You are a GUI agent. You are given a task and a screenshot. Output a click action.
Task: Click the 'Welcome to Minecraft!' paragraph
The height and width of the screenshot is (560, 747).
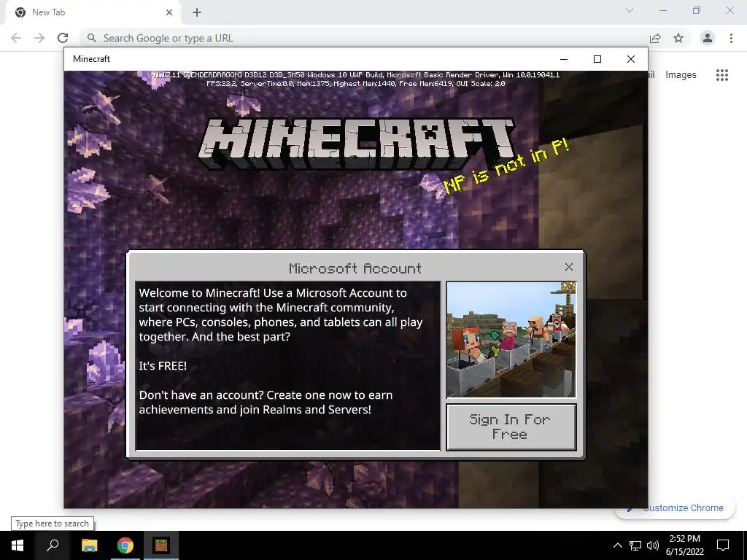coord(281,315)
